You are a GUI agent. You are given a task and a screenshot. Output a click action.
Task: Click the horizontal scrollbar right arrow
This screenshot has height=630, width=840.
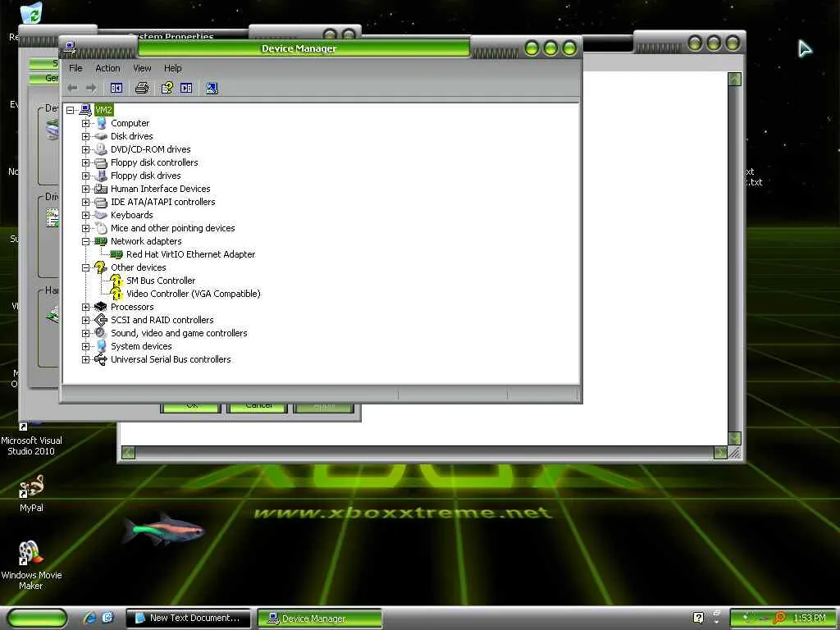pyautogui.click(x=720, y=453)
